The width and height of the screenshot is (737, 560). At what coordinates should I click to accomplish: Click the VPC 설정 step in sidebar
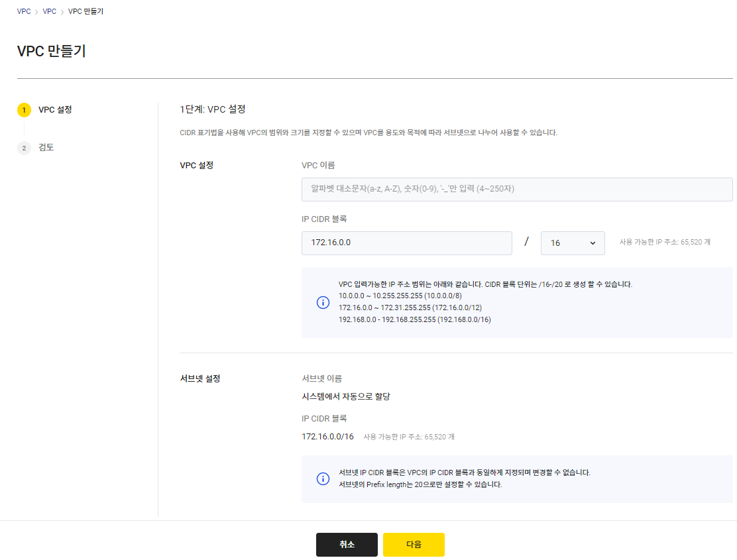pos(52,109)
